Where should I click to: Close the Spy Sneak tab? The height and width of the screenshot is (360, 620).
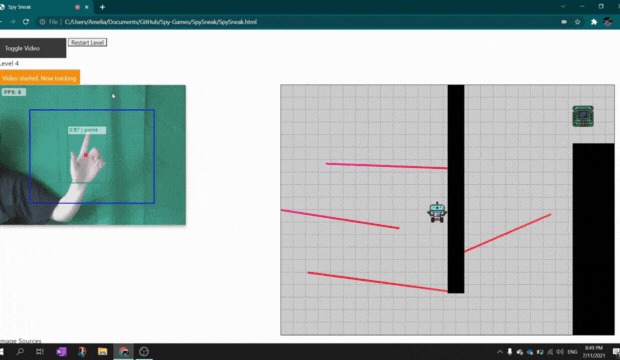point(87,7)
